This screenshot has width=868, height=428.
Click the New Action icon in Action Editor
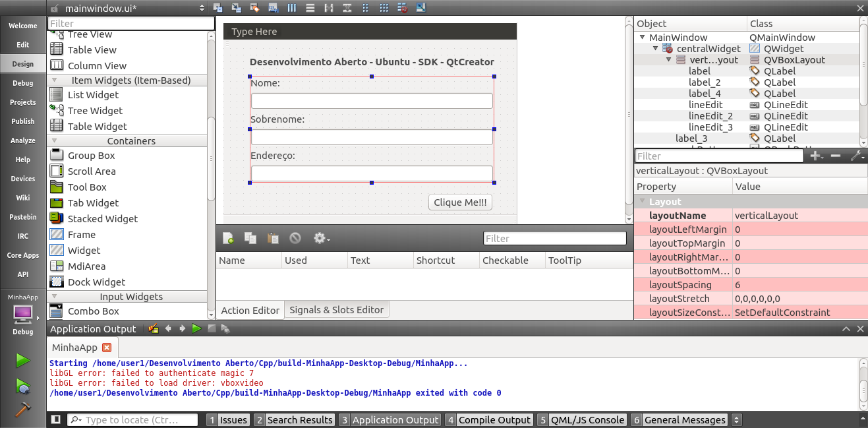point(228,239)
